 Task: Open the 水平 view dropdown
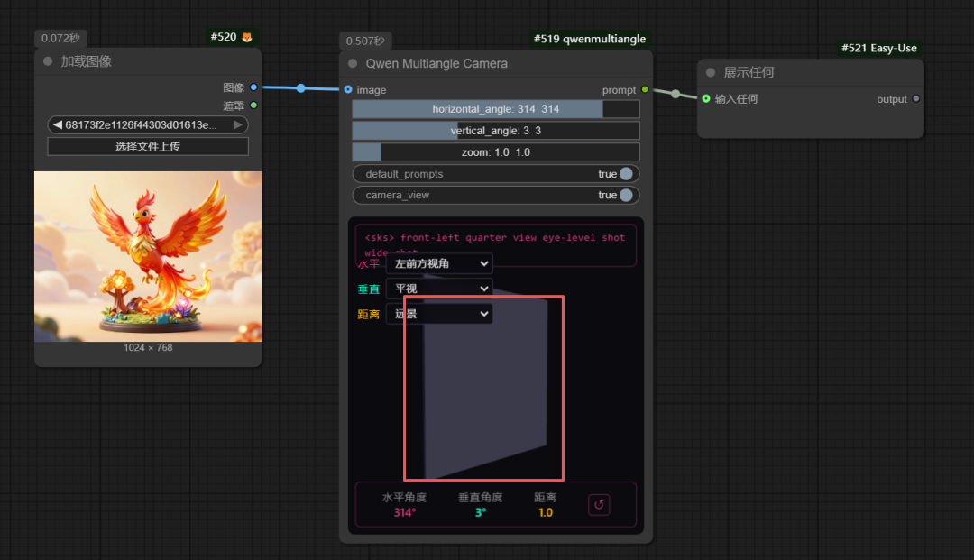(438, 263)
